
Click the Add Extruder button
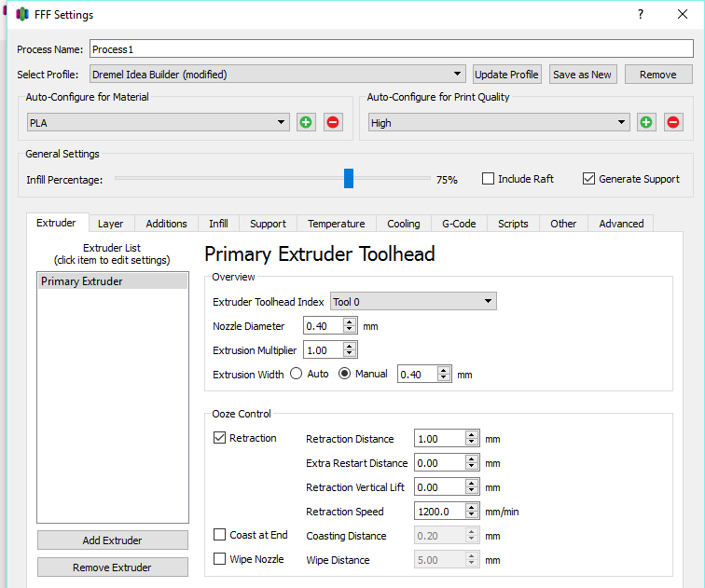point(112,540)
